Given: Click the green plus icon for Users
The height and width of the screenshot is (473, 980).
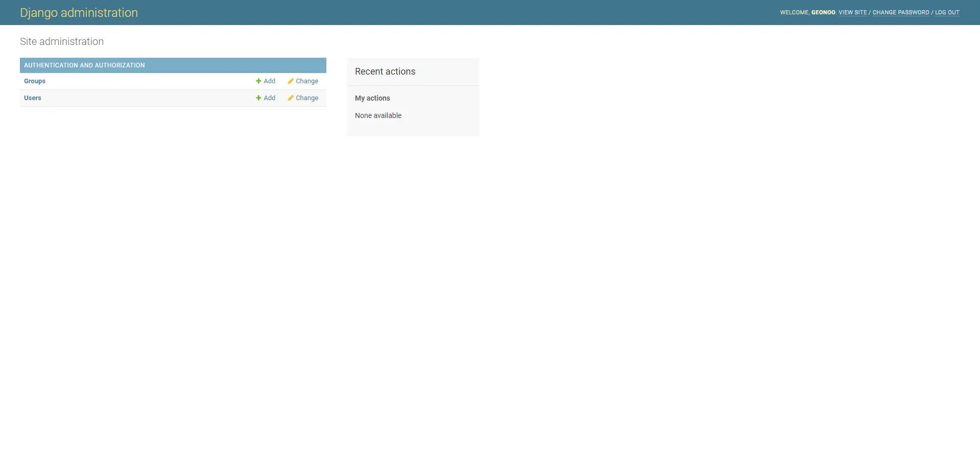Looking at the screenshot, I should tap(258, 98).
